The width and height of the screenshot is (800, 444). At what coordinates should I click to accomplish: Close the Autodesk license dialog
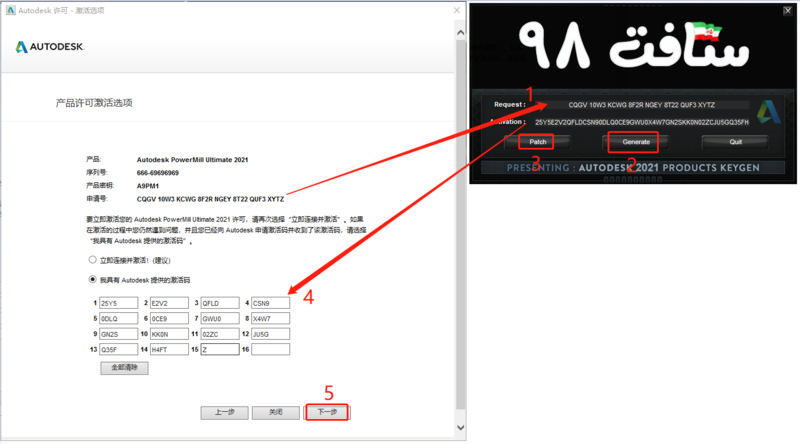[x=457, y=10]
